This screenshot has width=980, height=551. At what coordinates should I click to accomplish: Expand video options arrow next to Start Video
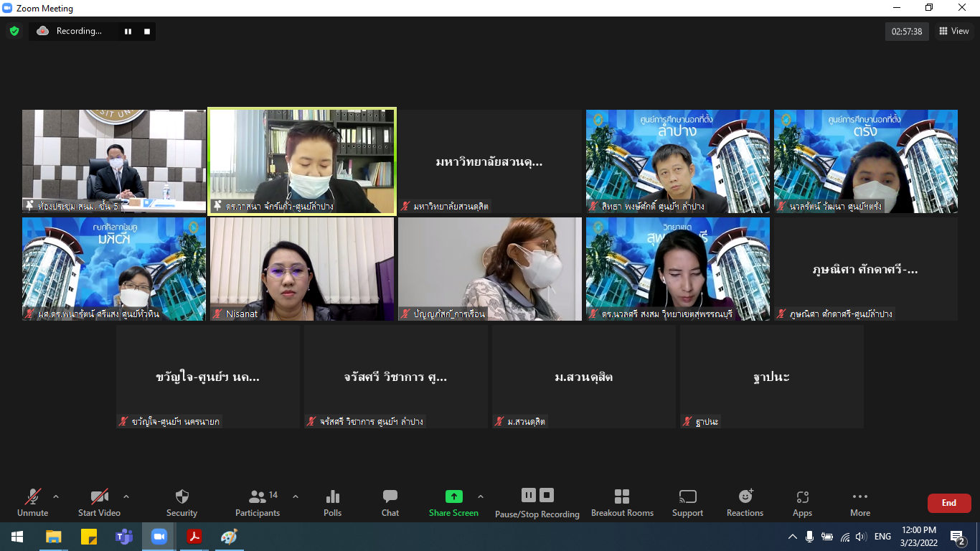[x=126, y=496]
